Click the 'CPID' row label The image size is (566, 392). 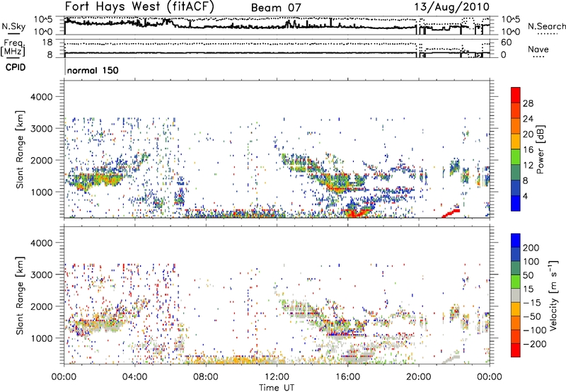(16, 67)
